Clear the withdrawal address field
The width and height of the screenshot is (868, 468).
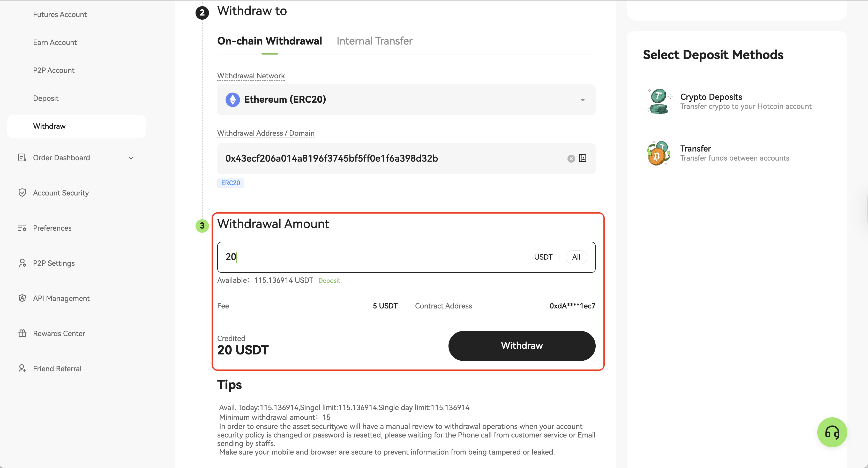click(x=571, y=159)
